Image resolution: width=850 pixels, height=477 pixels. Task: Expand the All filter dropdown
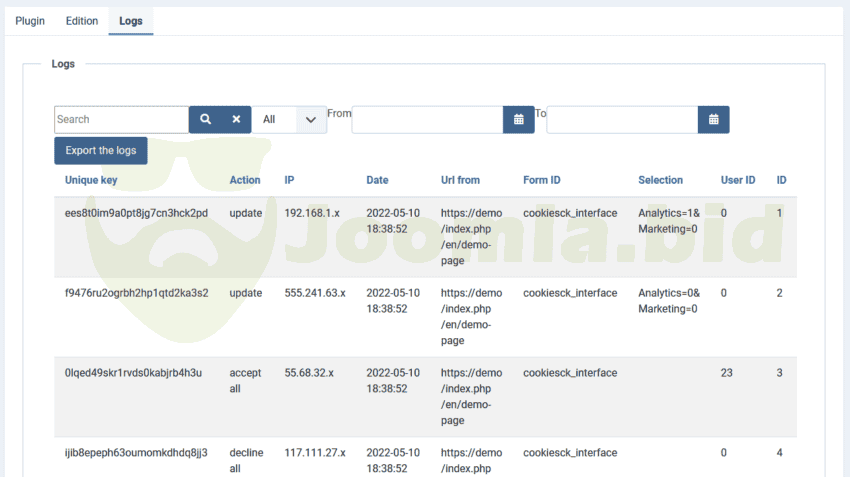point(289,120)
